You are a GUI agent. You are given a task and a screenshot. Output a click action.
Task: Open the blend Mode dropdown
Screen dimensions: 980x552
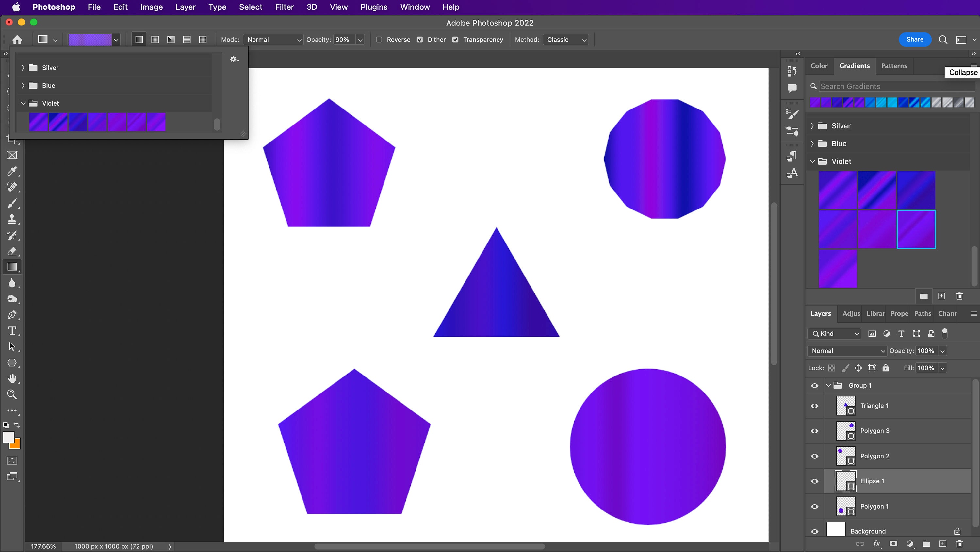pyautogui.click(x=273, y=40)
